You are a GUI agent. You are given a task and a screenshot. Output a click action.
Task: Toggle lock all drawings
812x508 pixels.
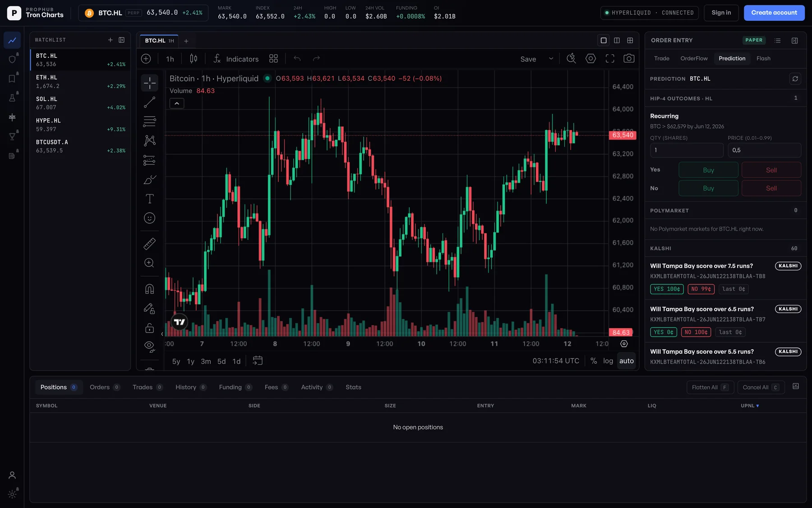[149, 328]
